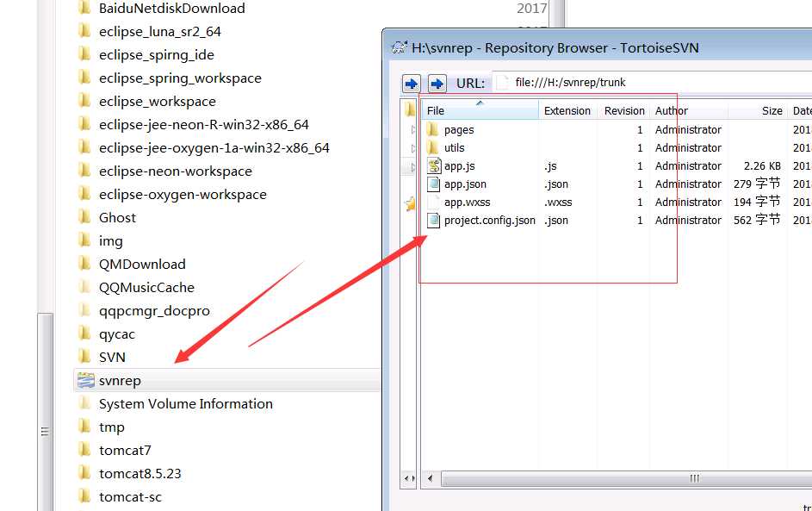Open the BaiduNetdiskDownload folder icon

pyautogui.click(x=85, y=8)
